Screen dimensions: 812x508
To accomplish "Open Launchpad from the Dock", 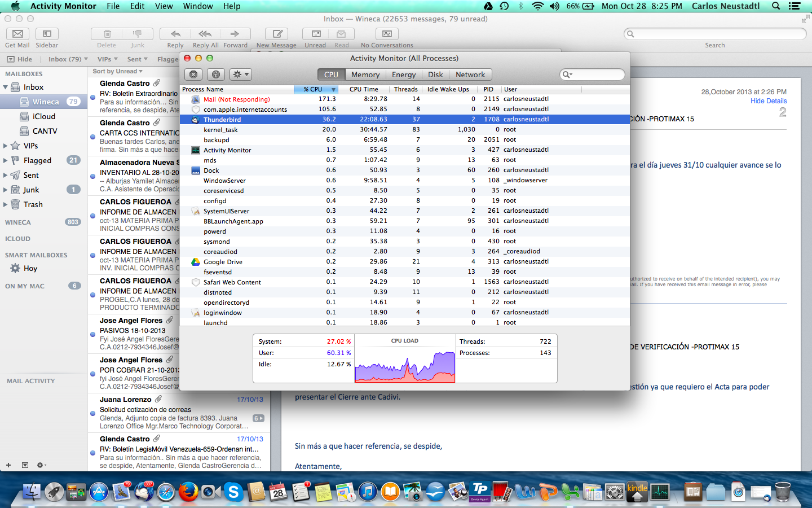I will tap(54, 492).
